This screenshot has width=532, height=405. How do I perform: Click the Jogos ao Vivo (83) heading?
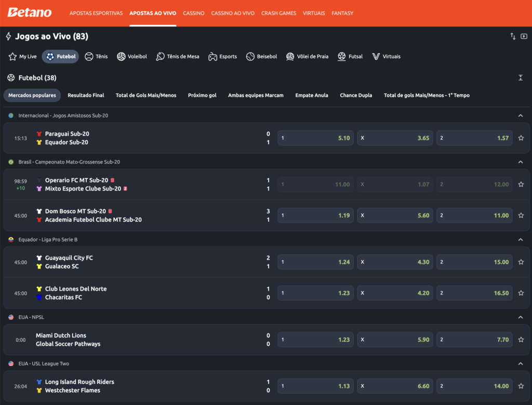point(51,36)
